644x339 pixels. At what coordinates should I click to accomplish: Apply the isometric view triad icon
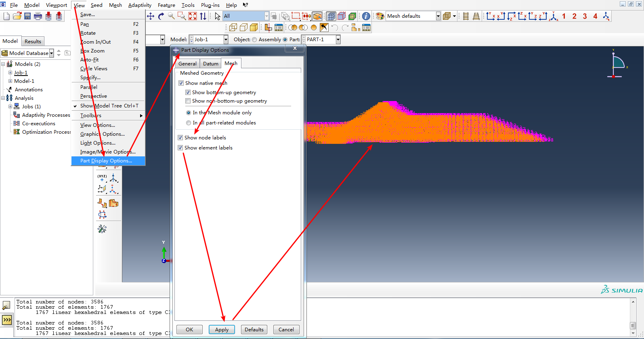click(x=554, y=16)
